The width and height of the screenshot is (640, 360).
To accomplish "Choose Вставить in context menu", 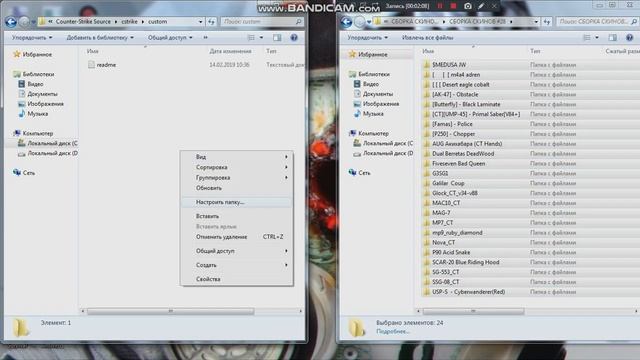I will coord(237,216).
